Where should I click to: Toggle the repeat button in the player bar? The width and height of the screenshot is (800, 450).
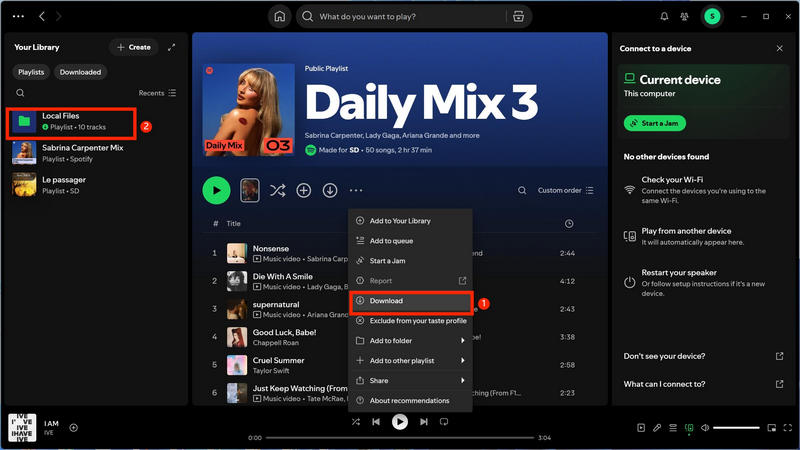coord(444,422)
